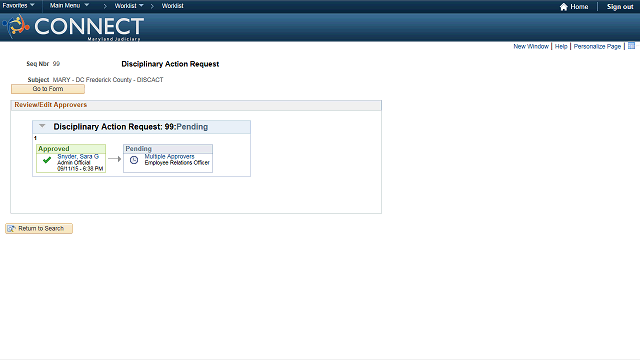The image size is (640, 360).
Task: Open the Help link
Action: click(x=561, y=47)
